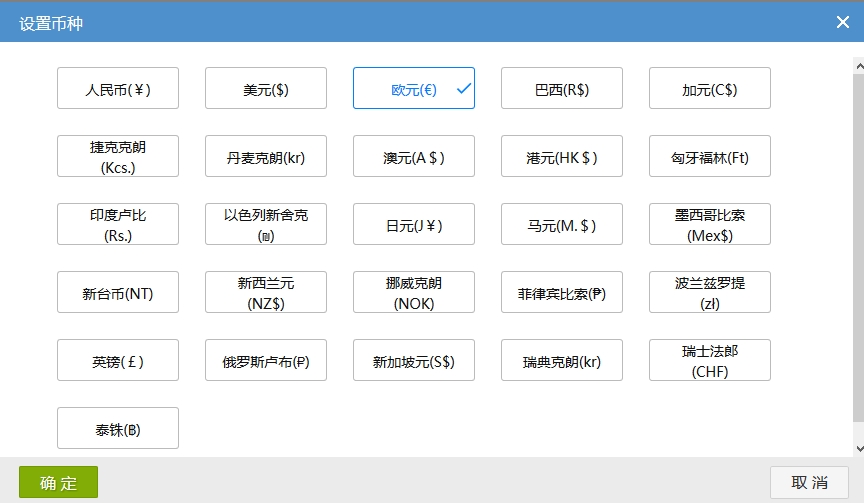Confirm with the green 确定 button

(58, 482)
